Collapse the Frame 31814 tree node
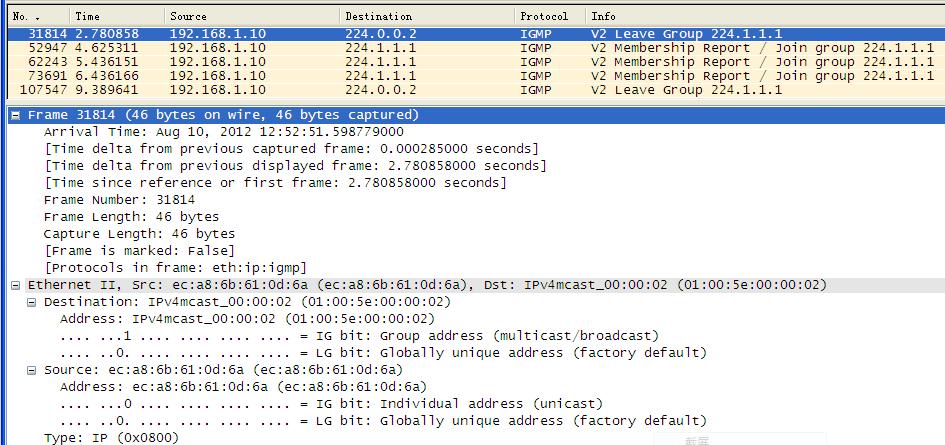 point(16,115)
